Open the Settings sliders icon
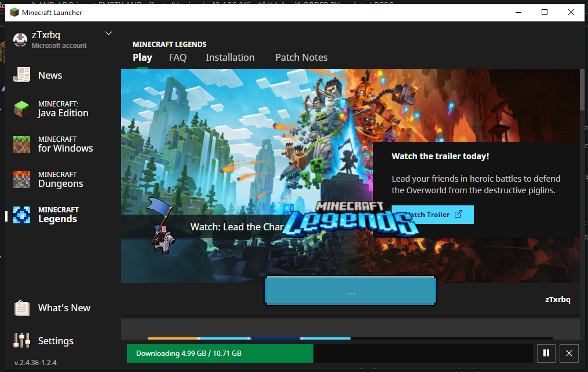The image size is (588, 372). [22, 340]
